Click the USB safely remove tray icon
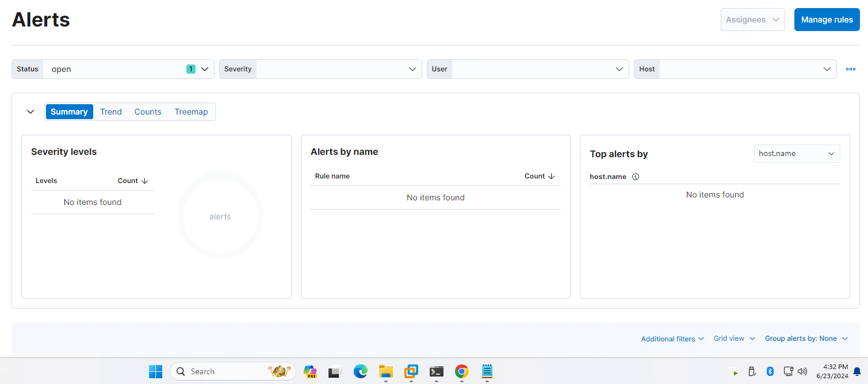Image resolution: width=868 pixels, height=384 pixels. [752, 371]
